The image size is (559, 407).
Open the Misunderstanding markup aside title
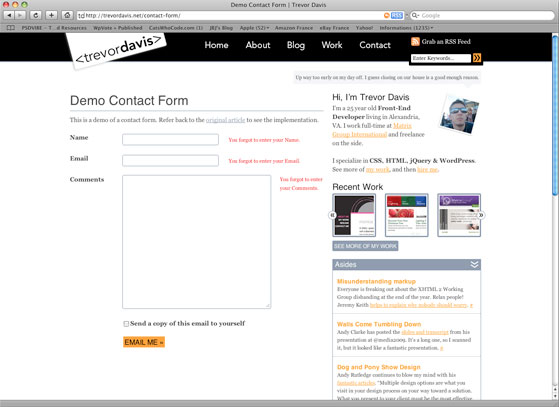pyautogui.click(x=376, y=281)
